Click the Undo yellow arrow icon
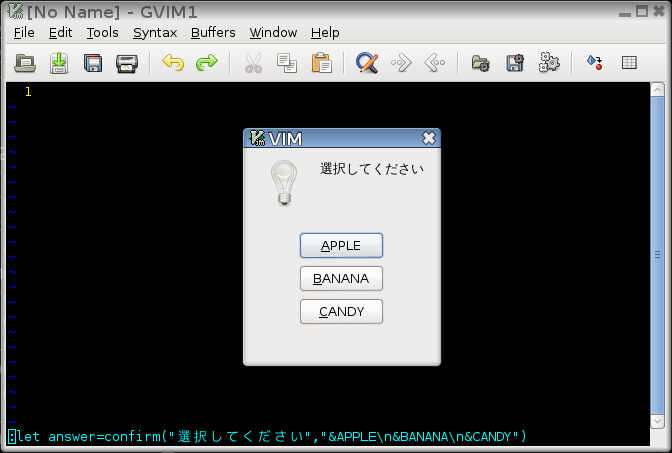 click(x=173, y=63)
